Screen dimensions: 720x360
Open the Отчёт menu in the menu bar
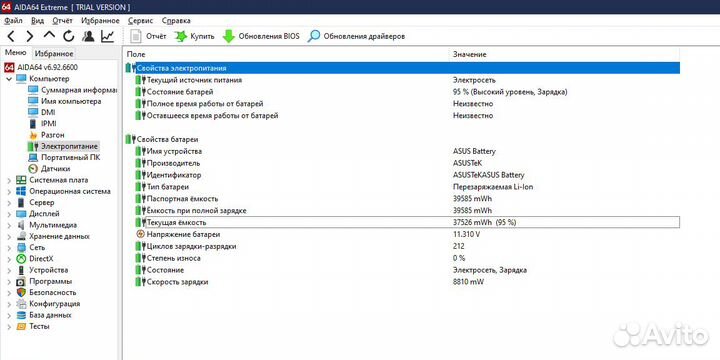click(62, 21)
